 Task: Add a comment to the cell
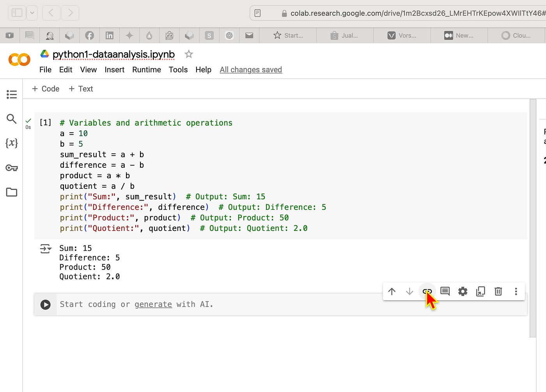click(x=445, y=291)
